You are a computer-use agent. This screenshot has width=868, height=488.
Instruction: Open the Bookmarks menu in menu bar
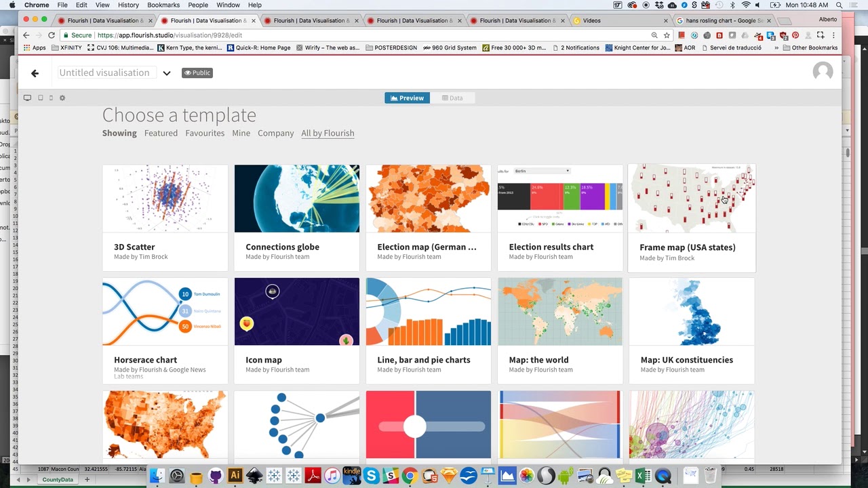[x=163, y=5]
